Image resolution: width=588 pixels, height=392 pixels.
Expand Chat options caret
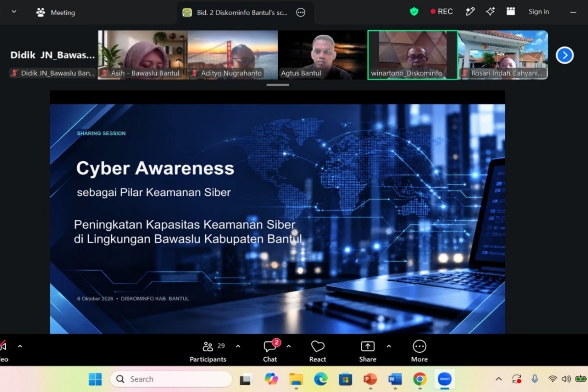(x=289, y=346)
